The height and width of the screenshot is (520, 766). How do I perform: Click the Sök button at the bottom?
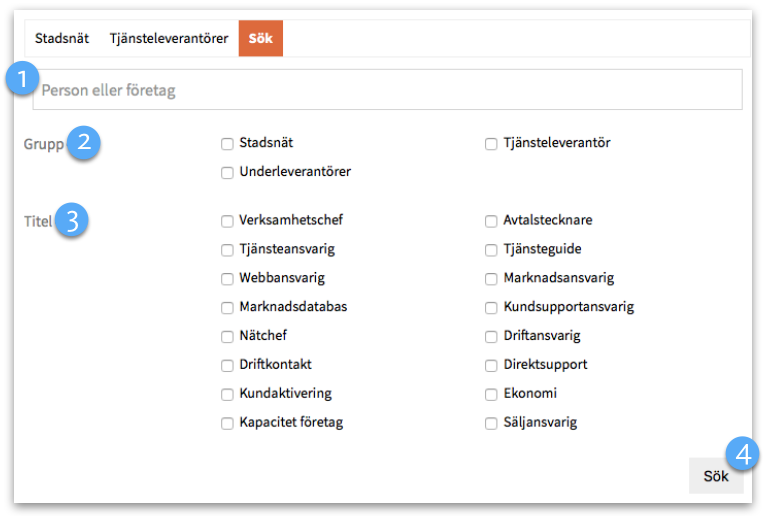[716, 476]
